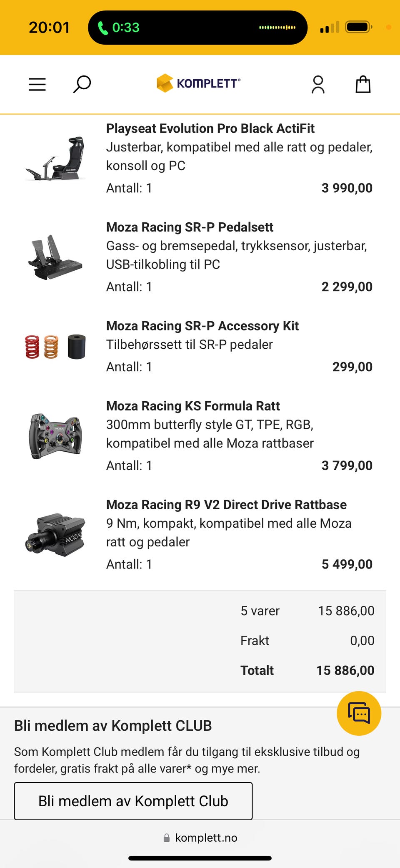Image resolution: width=400 pixels, height=868 pixels.
Task: Open Moza Racing SR-P Pedalsett title
Action: 190,227
